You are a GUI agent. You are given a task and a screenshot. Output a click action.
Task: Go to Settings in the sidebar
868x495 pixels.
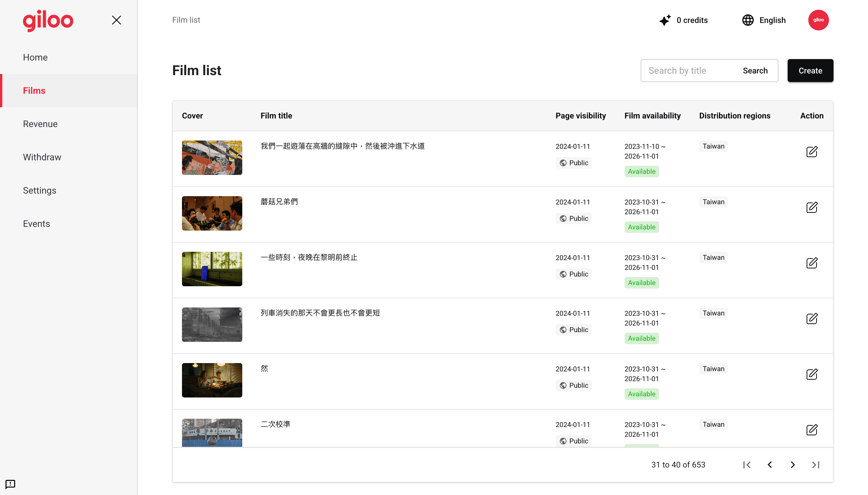[40, 190]
